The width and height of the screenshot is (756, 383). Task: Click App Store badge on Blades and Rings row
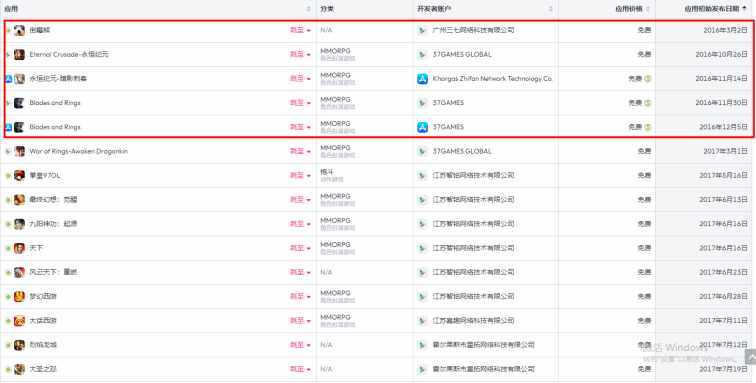coord(8,127)
